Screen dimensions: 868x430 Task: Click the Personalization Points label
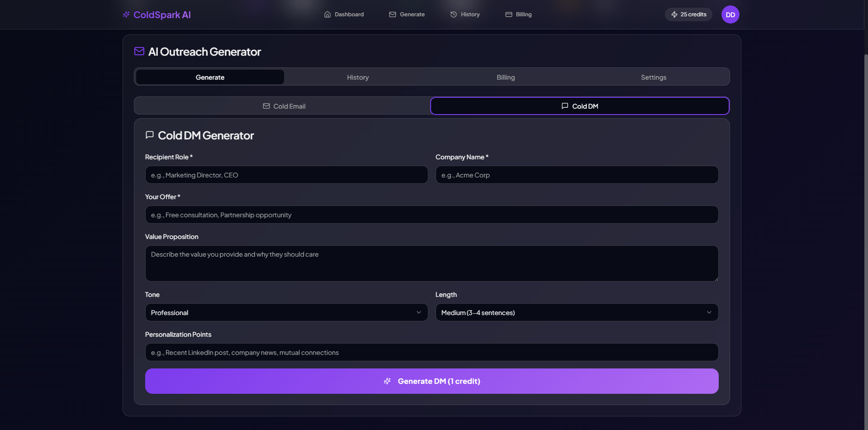click(x=178, y=334)
